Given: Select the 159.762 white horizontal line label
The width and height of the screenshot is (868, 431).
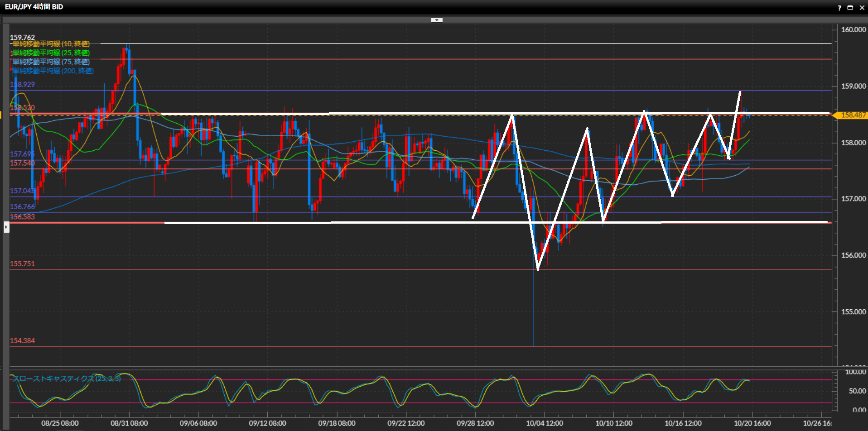Looking at the screenshot, I should pos(22,38).
